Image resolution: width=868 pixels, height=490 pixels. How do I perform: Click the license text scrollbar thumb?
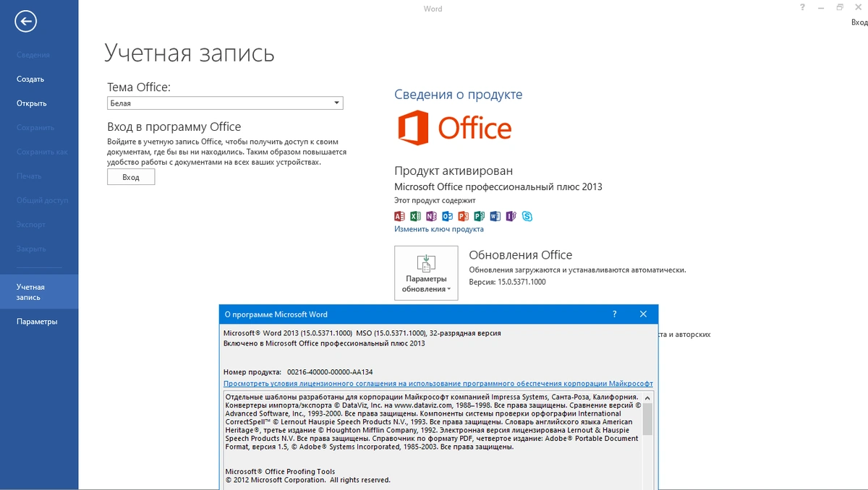click(647, 419)
